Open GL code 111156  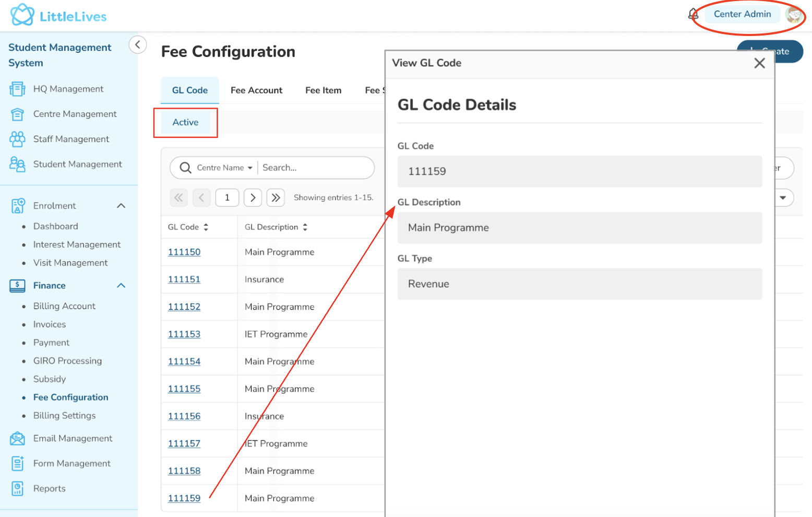(184, 416)
